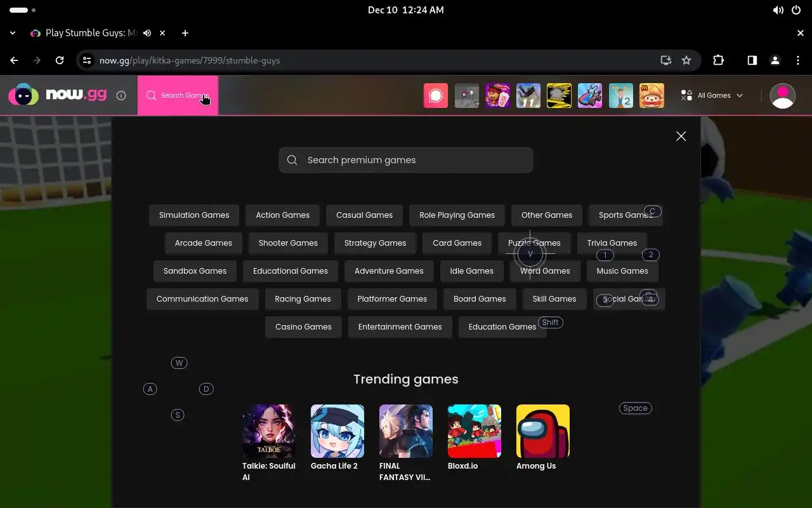The height and width of the screenshot is (508, 812).
Task: Reload the page with the refresh icon
Action: tap(60, 60)
